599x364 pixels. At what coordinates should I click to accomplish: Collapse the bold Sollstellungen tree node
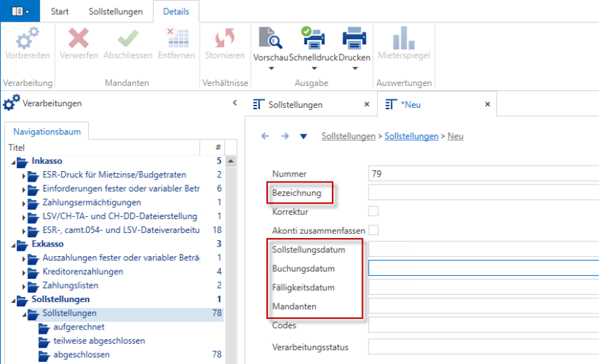click(13, 301)
